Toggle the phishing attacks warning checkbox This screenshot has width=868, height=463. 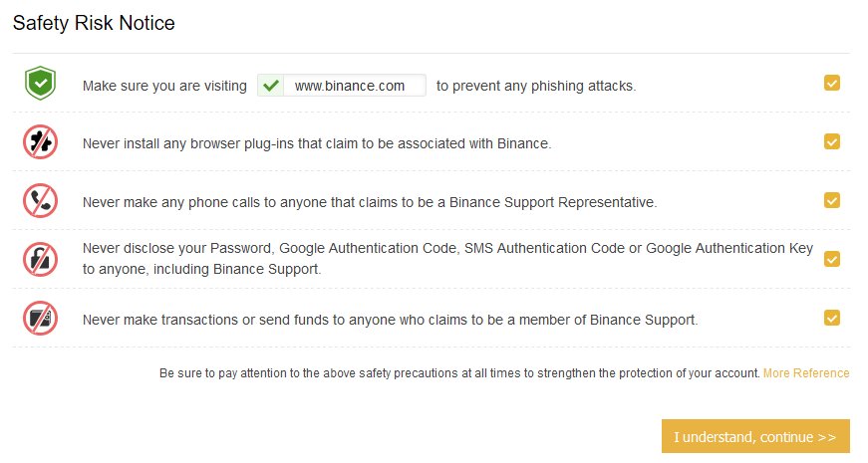(x=832, y=84)
